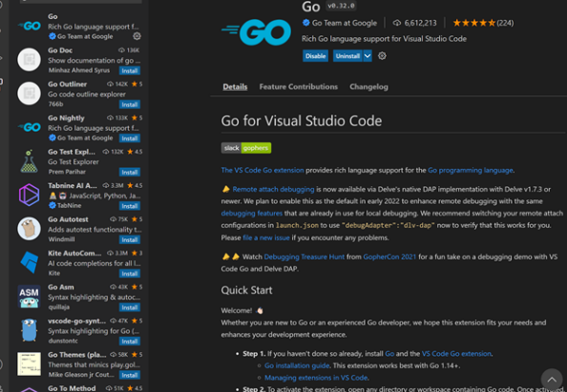Click the Go Outliner extension icon
Image resolution: width=567 pixels, height=392 pixels.
pos(29,93)
